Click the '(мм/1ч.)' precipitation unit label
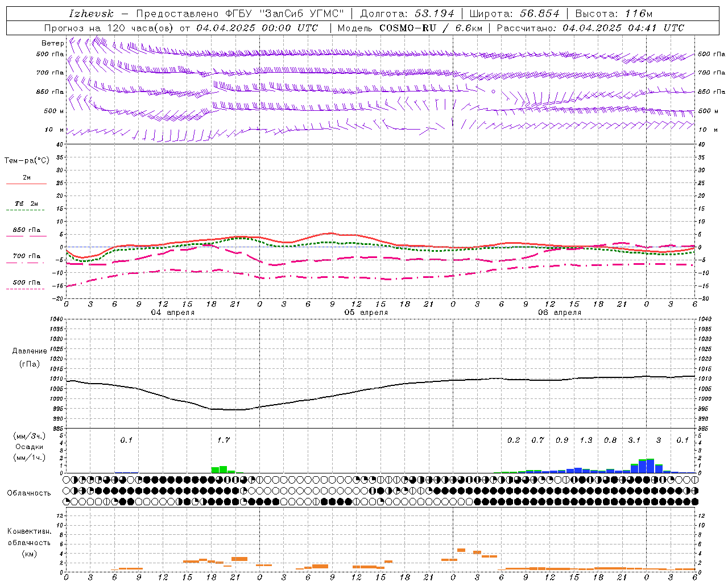This screenshot has width=728, height=582. (30, 458)
